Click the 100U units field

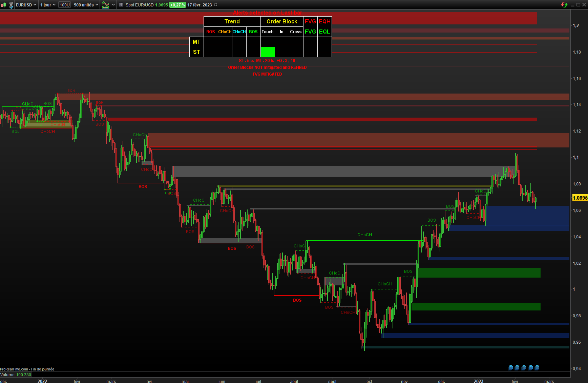[x=64, y=5]
